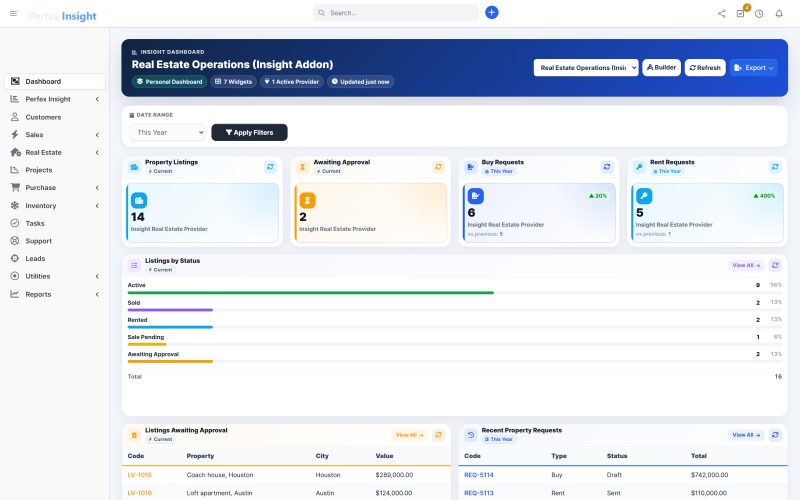Expand the Perfex Insight sidebar chevron
This screenshot has width=800, height=500.
97,99
